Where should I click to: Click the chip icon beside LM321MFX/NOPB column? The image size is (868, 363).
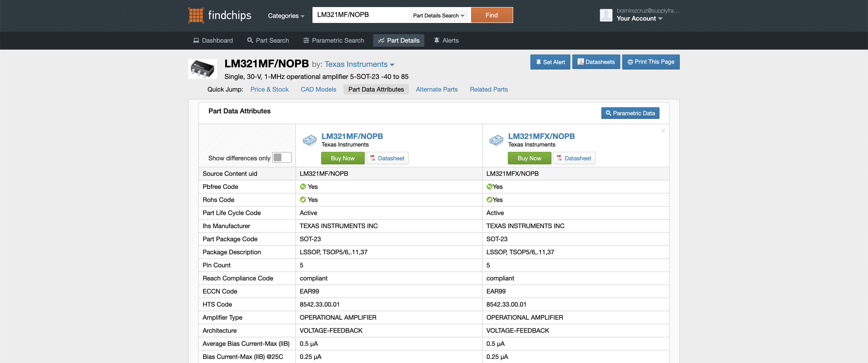pyautogui.click(x=496, y=140)
